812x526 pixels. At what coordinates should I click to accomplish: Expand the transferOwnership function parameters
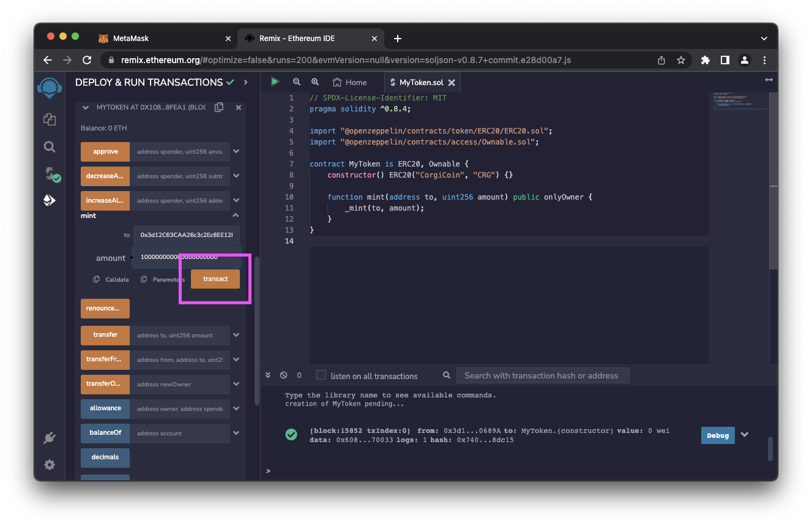click(x=236, y=384)
